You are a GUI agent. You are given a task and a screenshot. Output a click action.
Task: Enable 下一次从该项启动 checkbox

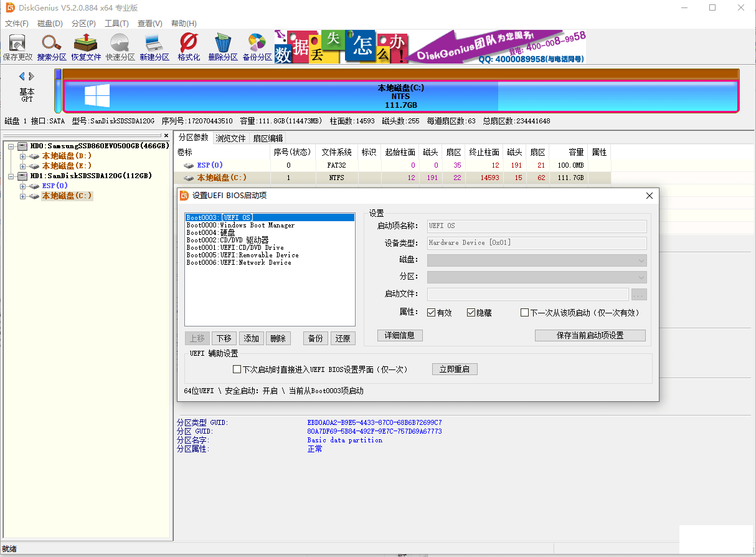pyautogui.click(x=524, y=313)
